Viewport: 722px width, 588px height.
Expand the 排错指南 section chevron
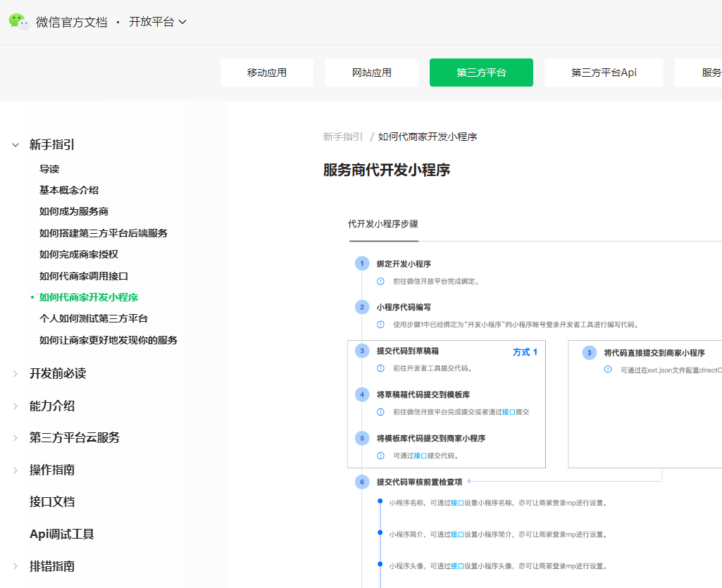[x=15, y=566]
